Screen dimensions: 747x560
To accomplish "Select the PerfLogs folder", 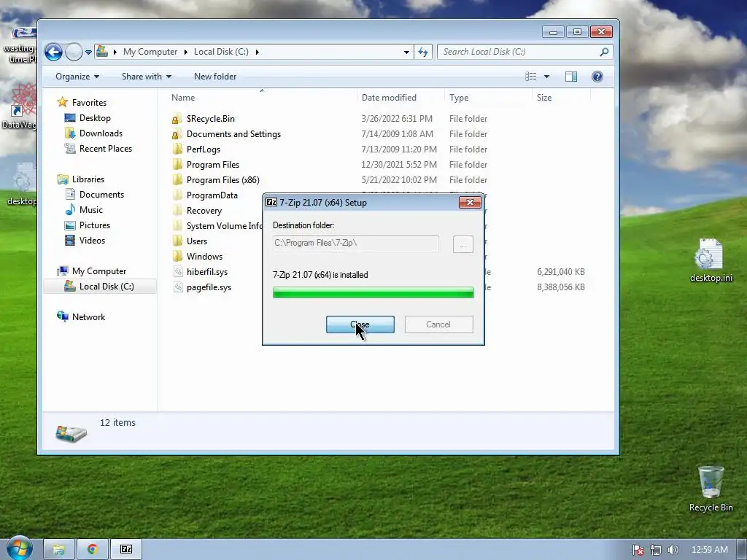I will pyautogui.click(x=204, y=149).
